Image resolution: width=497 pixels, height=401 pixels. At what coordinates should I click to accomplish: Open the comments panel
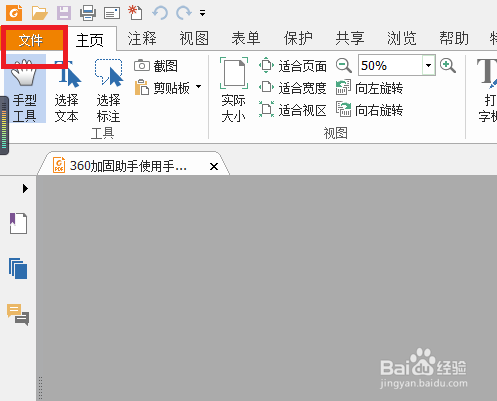pyautogui.click(x=18, y=315)
